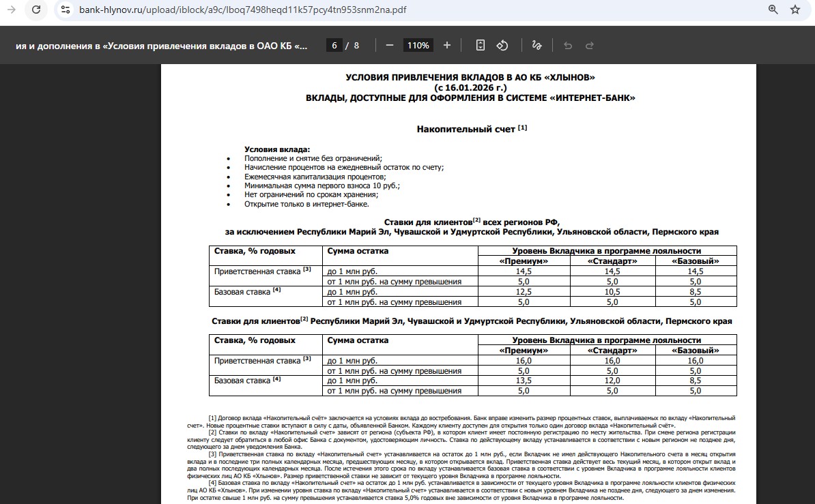This screenshot has width=815, height=504.
Task: Click the undo arrow in PDF toolbar
Action: coord(567,45)
